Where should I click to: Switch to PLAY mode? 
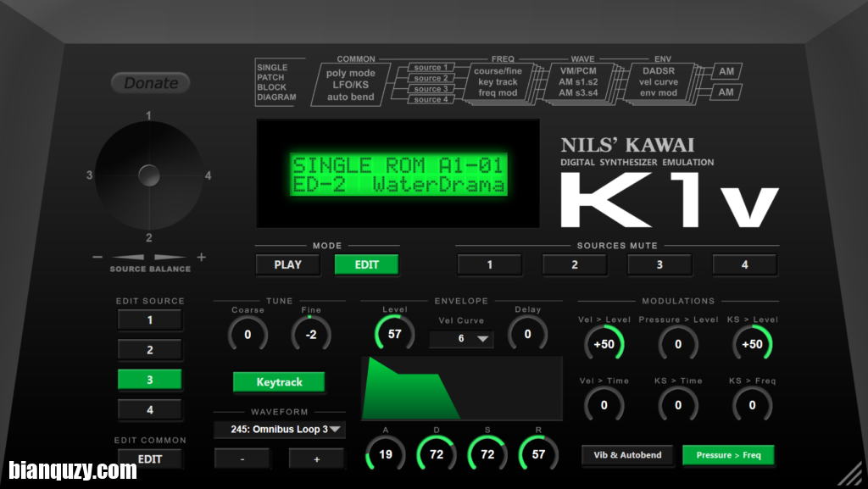[288, 264]
